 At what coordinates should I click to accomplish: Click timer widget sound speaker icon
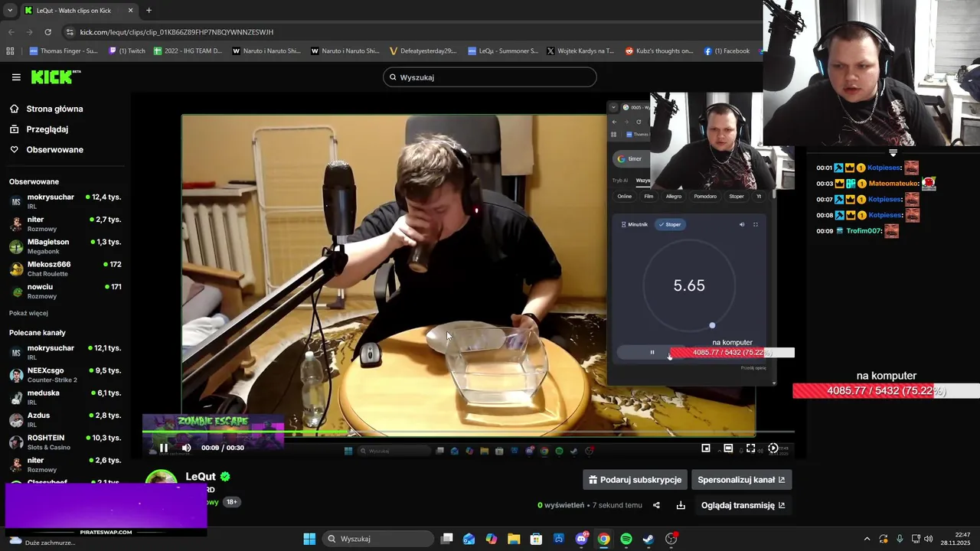(x=741, y=224)
